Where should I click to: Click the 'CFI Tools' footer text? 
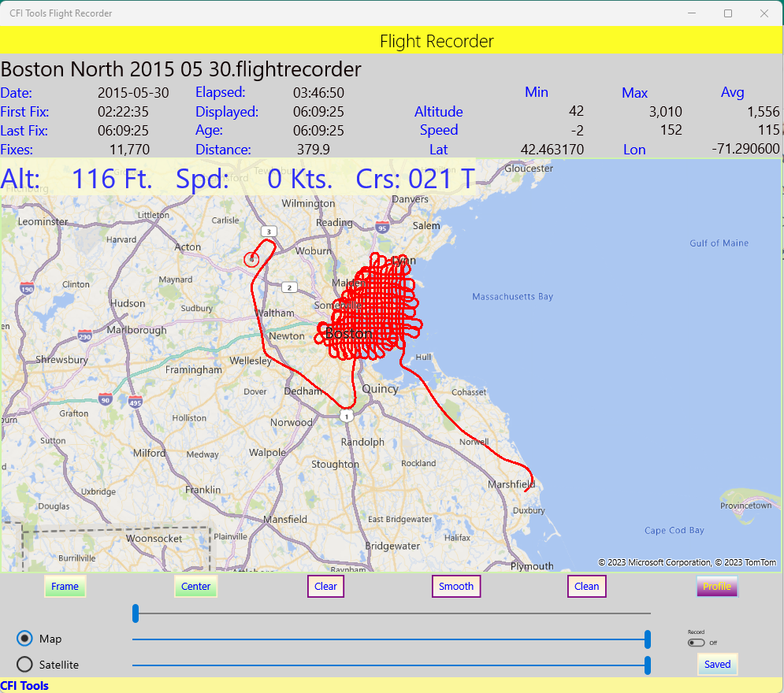click(x=24, y=685)
